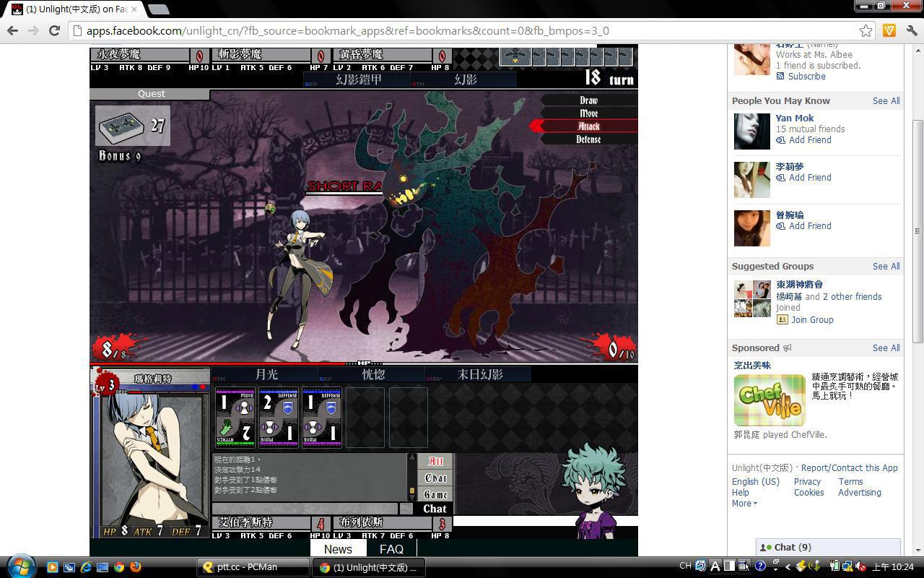Add Yan Mok as a friend
This screenshot has width=924, height=578.
tap(809, 140)
